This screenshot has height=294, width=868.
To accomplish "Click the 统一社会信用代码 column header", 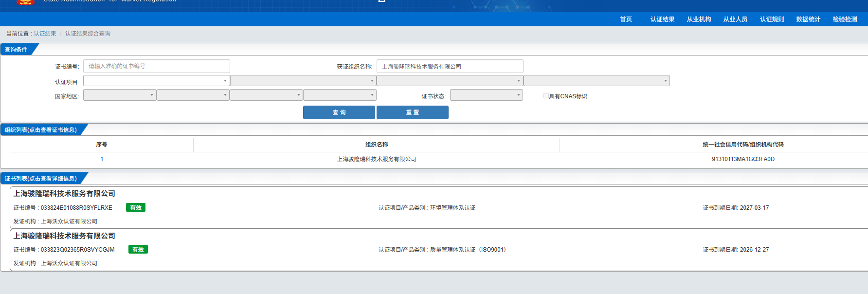I will click(743, 145).
